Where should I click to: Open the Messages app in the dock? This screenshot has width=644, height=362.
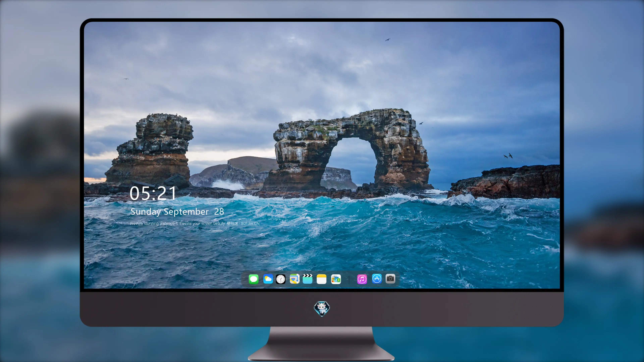click(254, 279)
